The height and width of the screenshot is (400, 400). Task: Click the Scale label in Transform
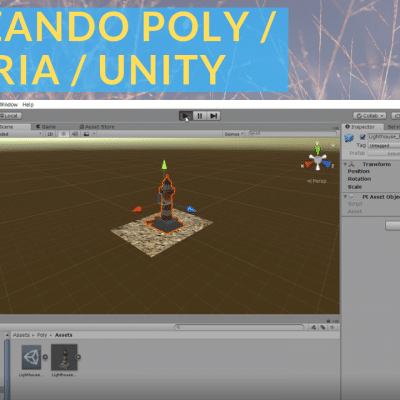[x=355, y=187]
